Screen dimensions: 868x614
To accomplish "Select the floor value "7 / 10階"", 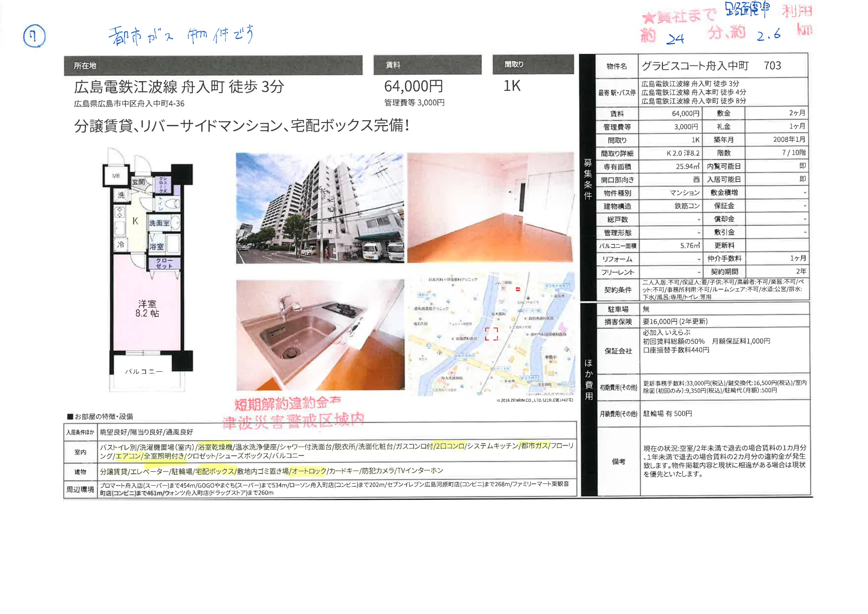I will (794, 153).
